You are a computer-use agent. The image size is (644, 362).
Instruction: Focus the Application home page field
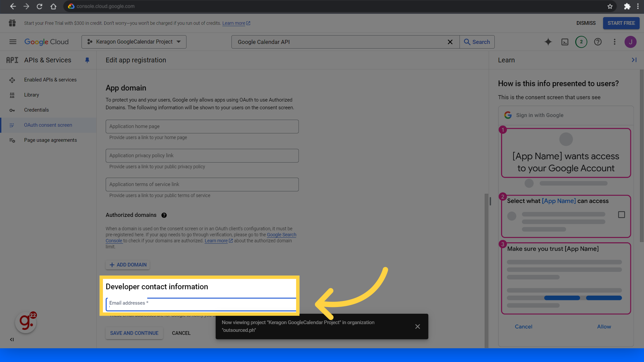[x=202, y=126]
